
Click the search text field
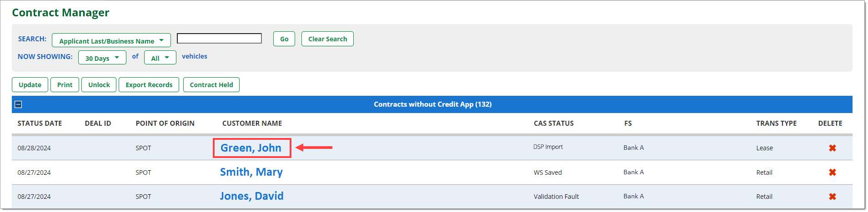coord(219,39)
